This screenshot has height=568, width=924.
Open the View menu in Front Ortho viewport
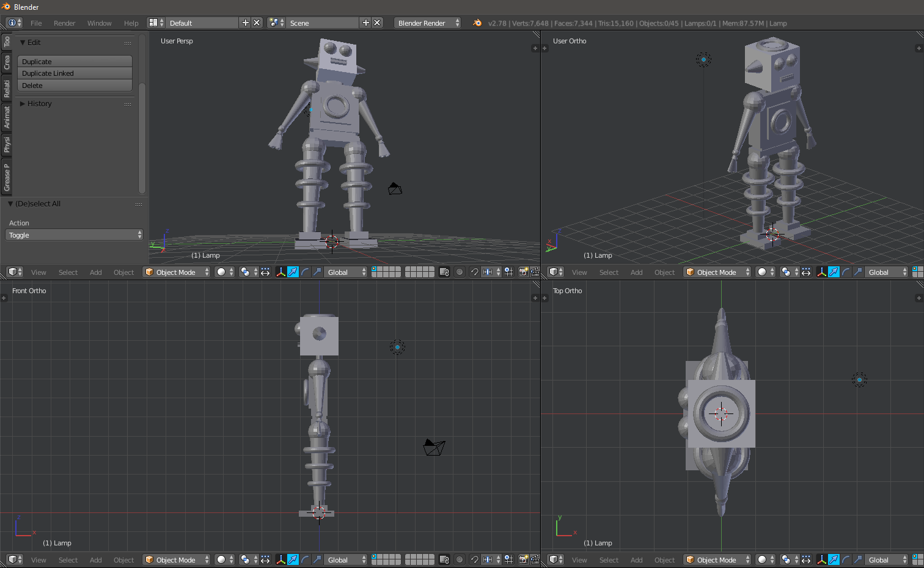(x=38, y=559)
